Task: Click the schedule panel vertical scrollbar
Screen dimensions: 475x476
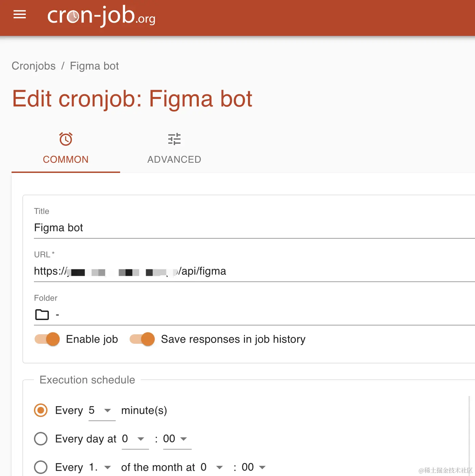Action: [x=470, y=435]
